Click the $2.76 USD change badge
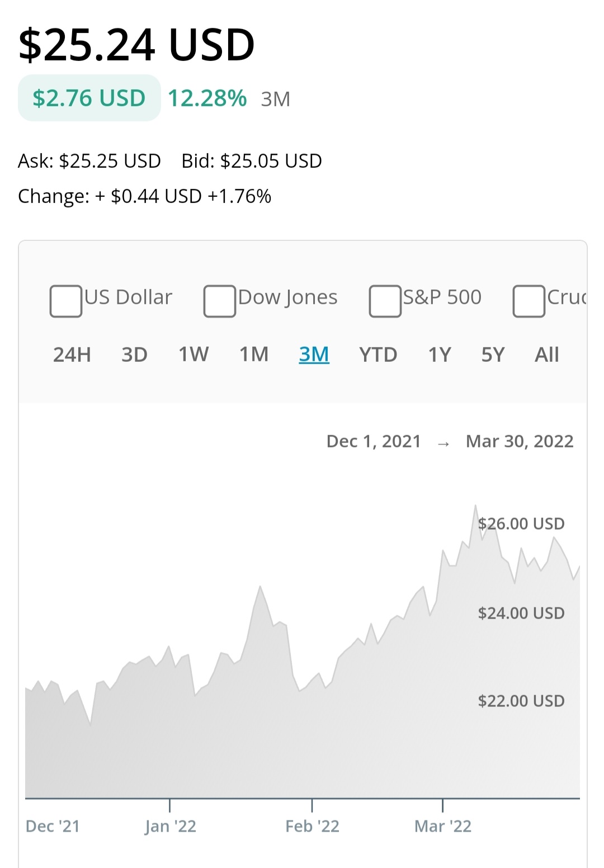The image size is (604, 868). 89,98
